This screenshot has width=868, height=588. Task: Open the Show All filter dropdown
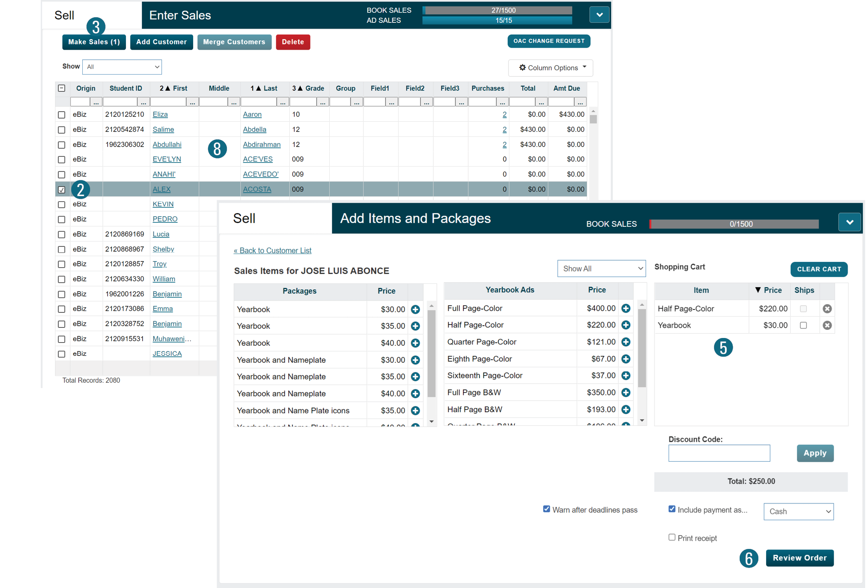(x=601, y=269)
